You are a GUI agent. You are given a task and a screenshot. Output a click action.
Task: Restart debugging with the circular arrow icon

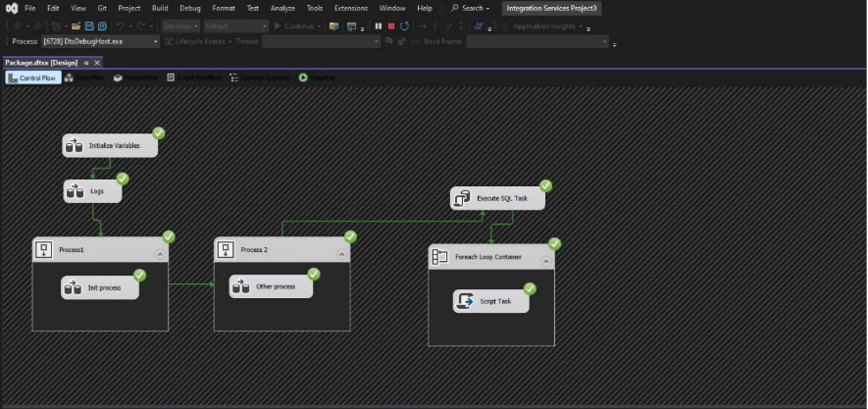point(405,26)
